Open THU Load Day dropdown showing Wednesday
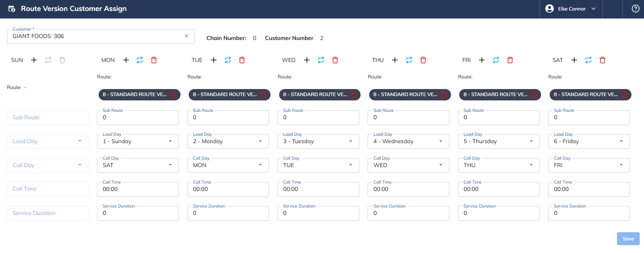Screen dimensions: 644x253 pyautogui.click(x=409, y=141)
